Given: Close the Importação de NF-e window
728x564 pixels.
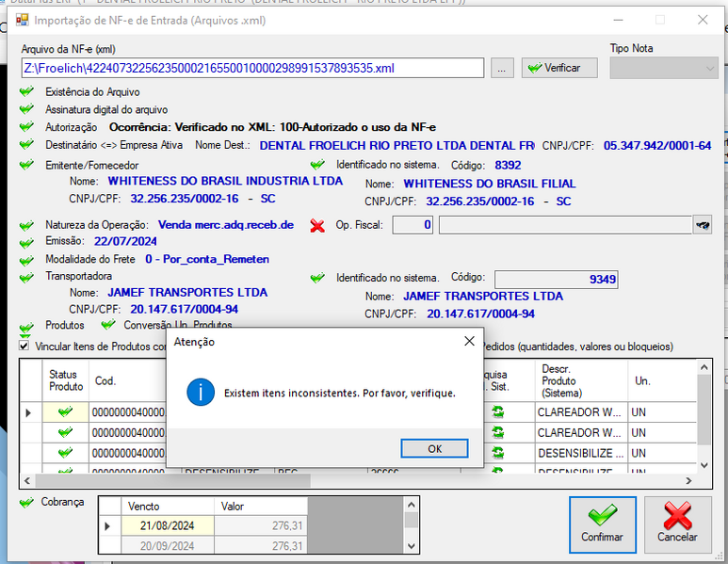Looking at the screenshot, I should tap(703, 20).
